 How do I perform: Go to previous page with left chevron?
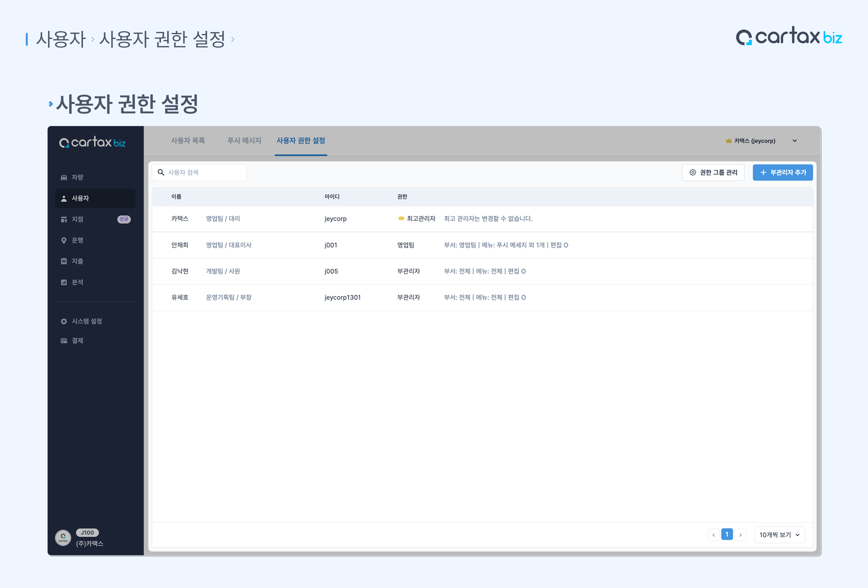coord(713,534)
